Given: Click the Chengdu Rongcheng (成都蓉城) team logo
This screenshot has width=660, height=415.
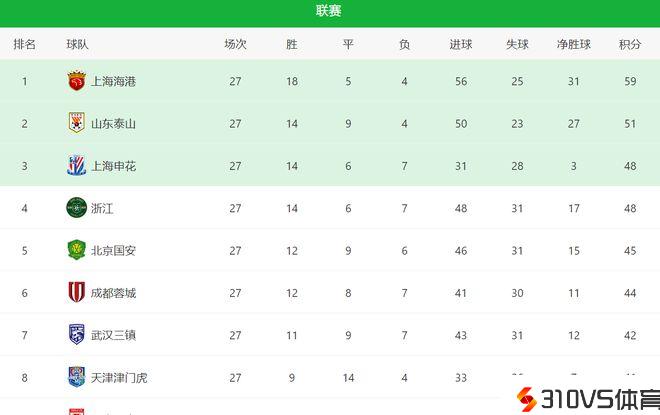Looking at the screenshot, I should [x=76, y=292].
